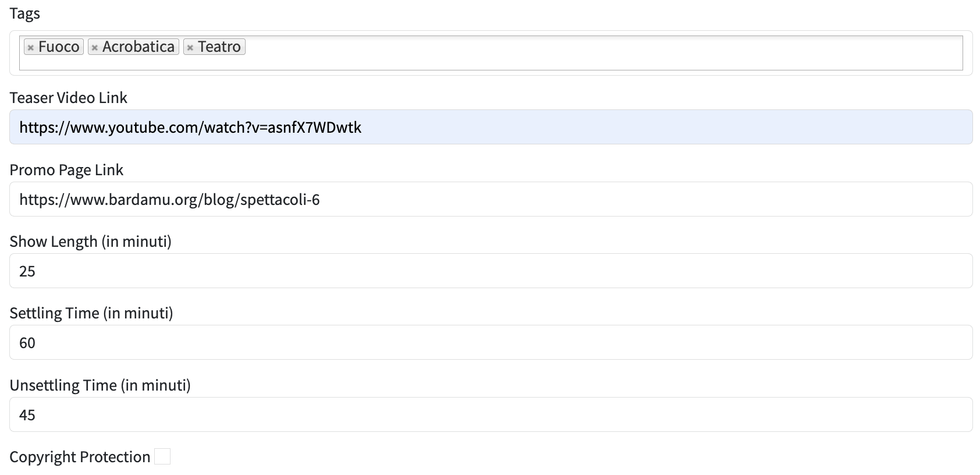The height and width of the screenshot is (475, 980).
Task: Remove the Fuoco tag
Action: pyautogui.click(x=31, y=48)
